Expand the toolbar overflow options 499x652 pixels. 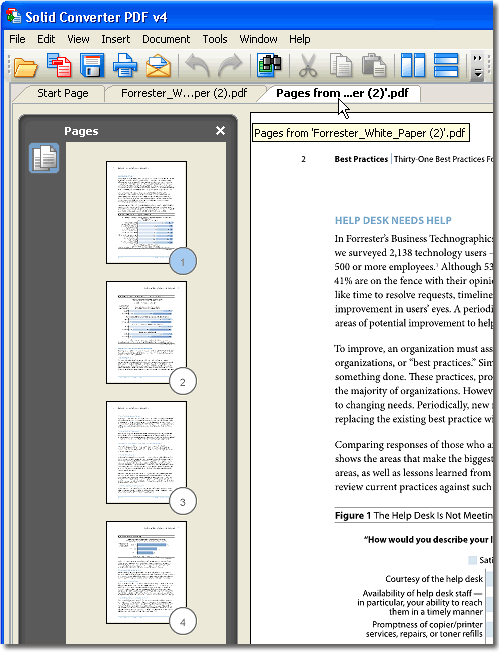478,66
